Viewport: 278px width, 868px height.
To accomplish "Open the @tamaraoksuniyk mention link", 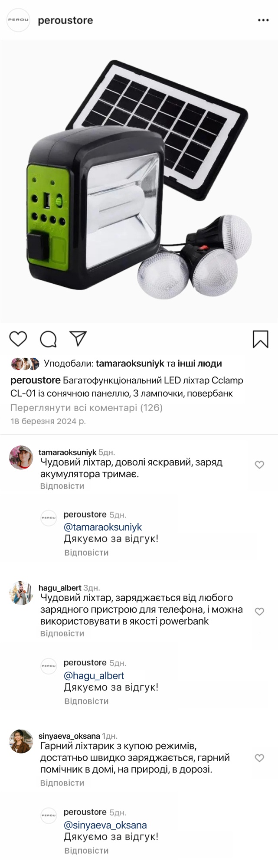I will tap(103, 527).
